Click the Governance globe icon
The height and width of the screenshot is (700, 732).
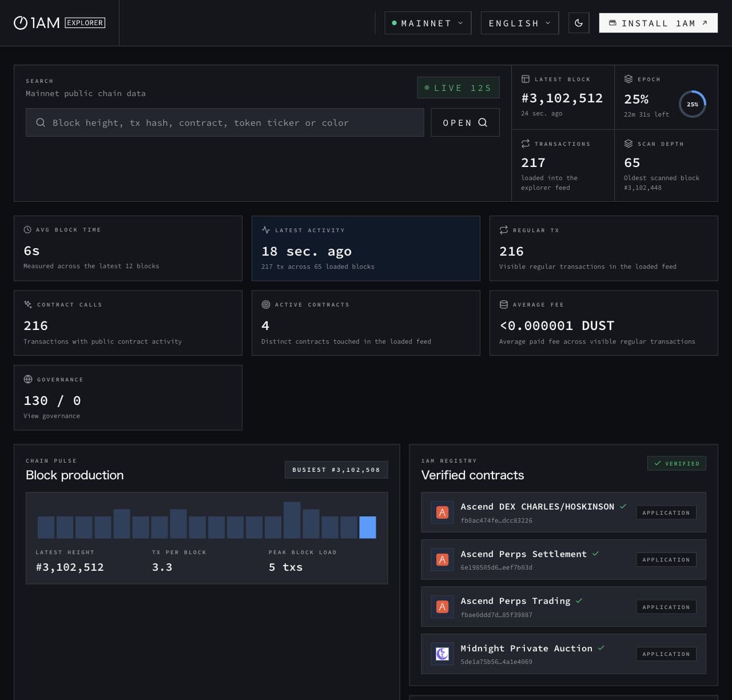(x=27, y=379)
